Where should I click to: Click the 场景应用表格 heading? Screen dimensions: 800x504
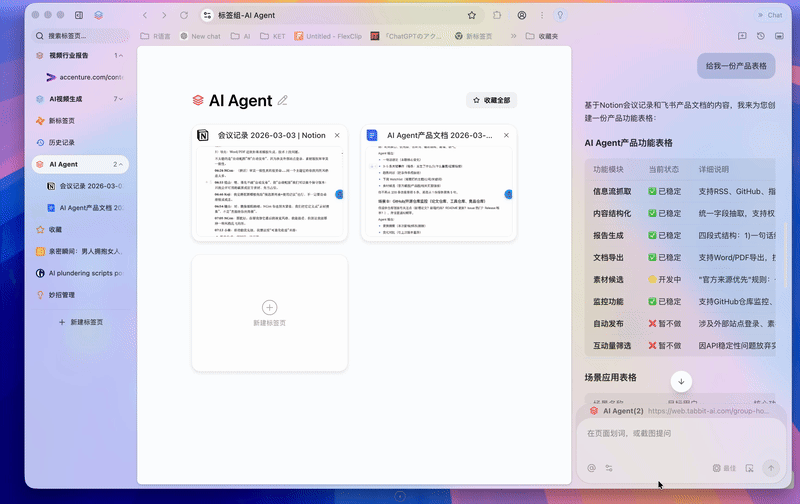tap(610, 377)
